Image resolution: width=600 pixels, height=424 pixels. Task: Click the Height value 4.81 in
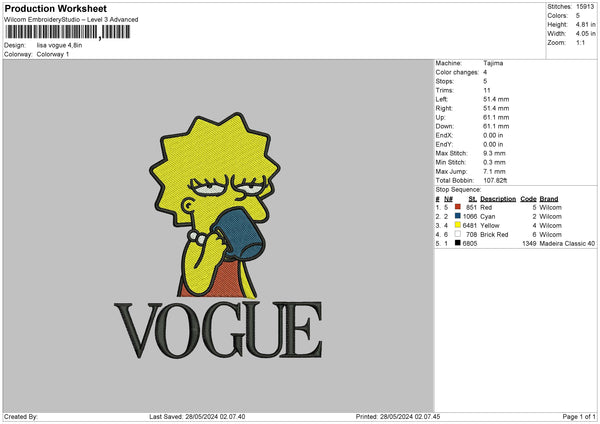point(585,24)
